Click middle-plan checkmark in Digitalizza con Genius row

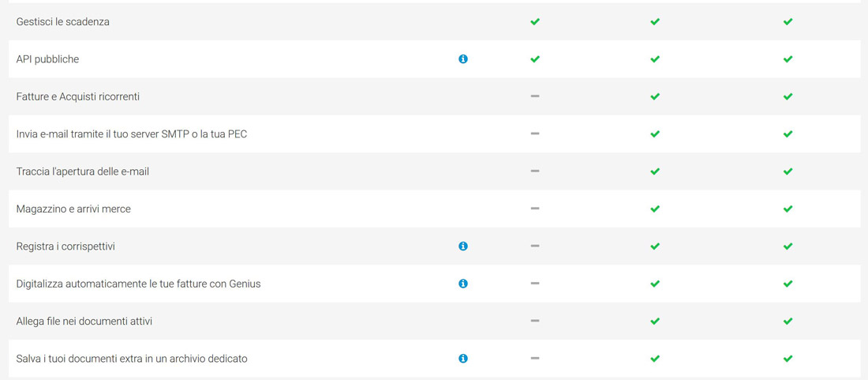coord(655,284)
